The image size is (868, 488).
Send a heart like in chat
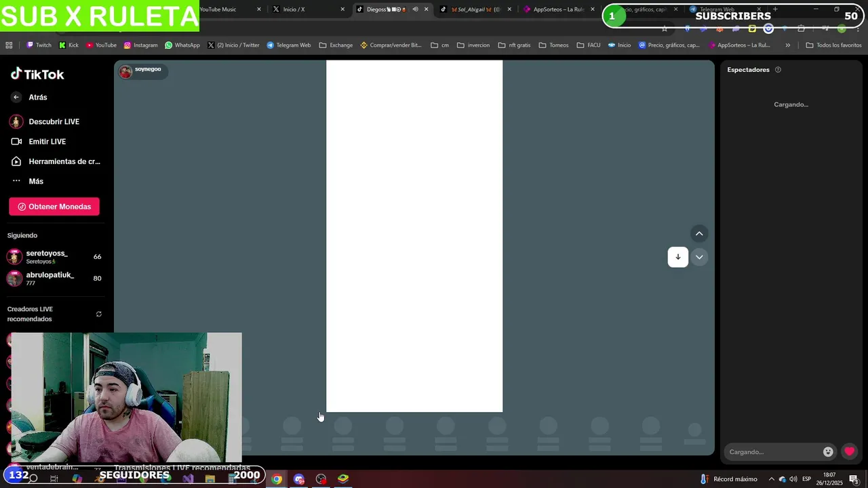849,451
